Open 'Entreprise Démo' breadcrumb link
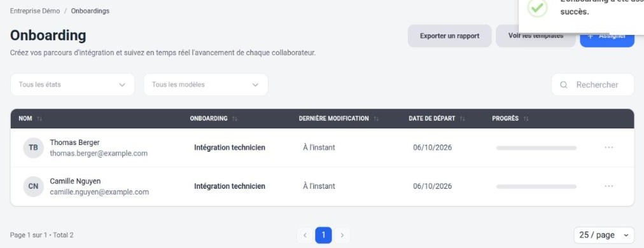The width and height of the screenshot is (644, 248). (35, 11)
